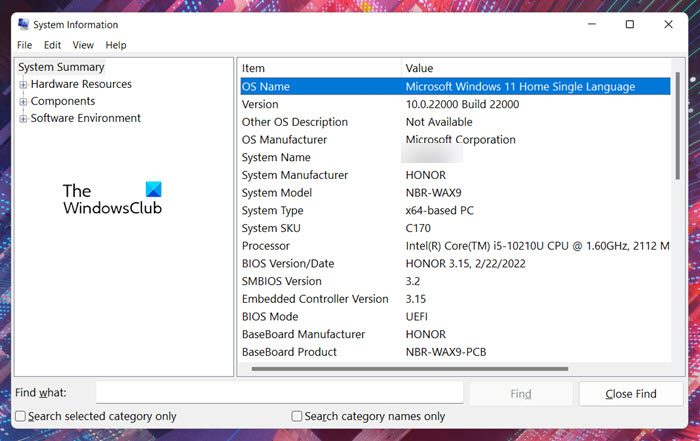Minimize the System Information window
Image resolution: width=700 pixels, height=441 pixels.
(592, 24)
